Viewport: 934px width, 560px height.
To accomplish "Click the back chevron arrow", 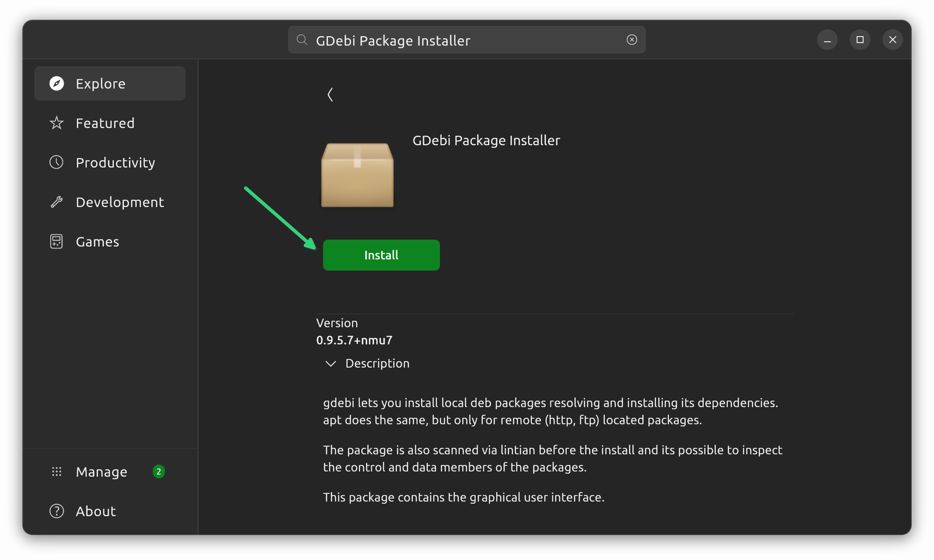I will click(x=330, y=94).
